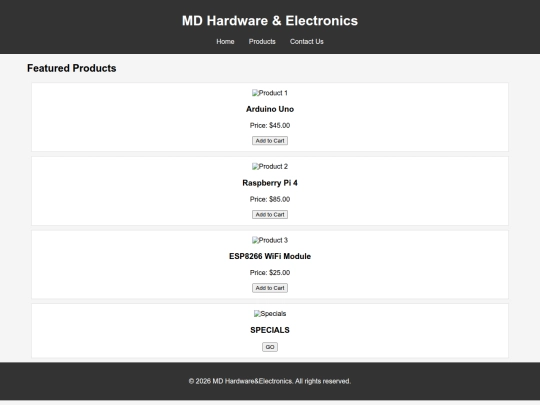Add Arduino Uno to cart

point(270,141)
